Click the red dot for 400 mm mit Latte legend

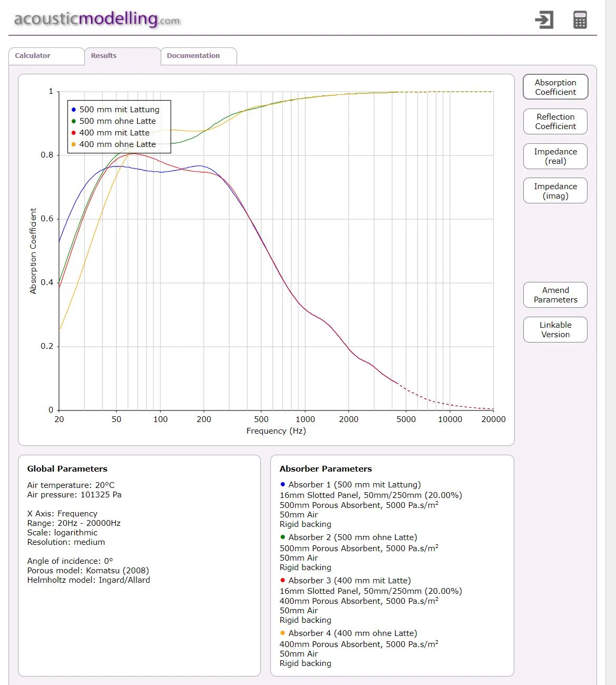point(74,133)
